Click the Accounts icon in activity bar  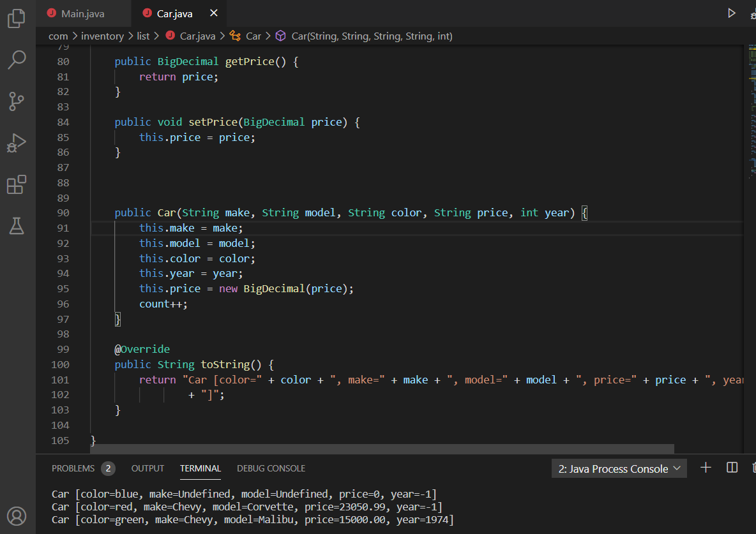click(x=17, y=515)
